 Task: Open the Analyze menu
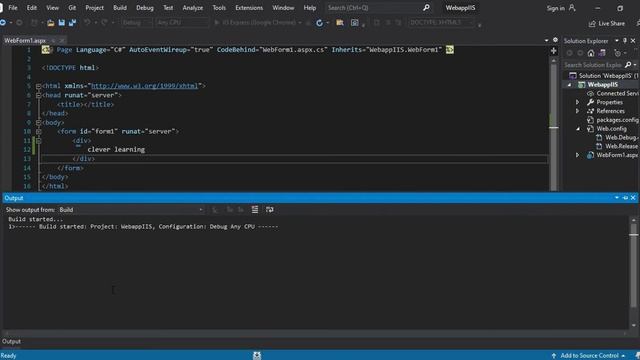click(193, 8)
